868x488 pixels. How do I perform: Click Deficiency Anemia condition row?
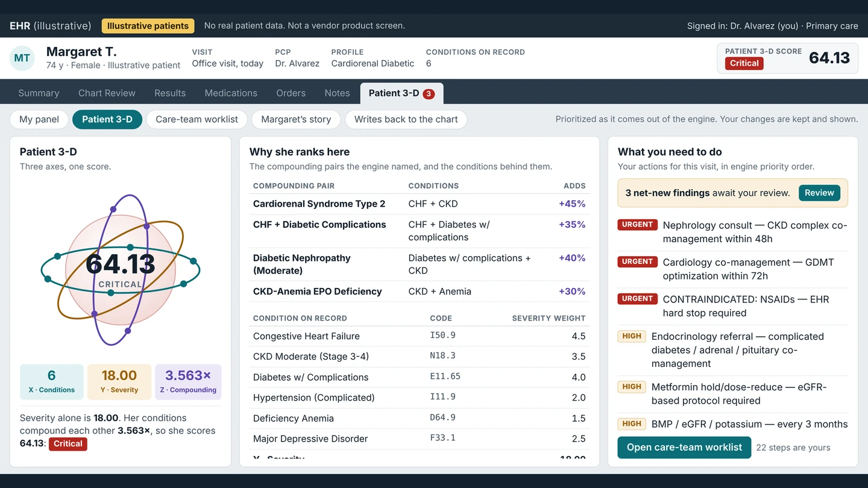pos(420,418)
